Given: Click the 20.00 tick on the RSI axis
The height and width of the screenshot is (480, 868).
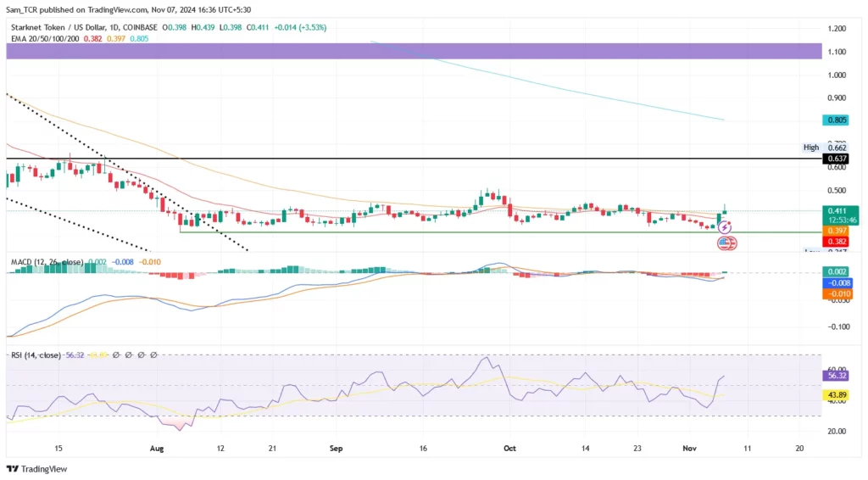Looking at the screenshot, I should click(x=837, y=432).
